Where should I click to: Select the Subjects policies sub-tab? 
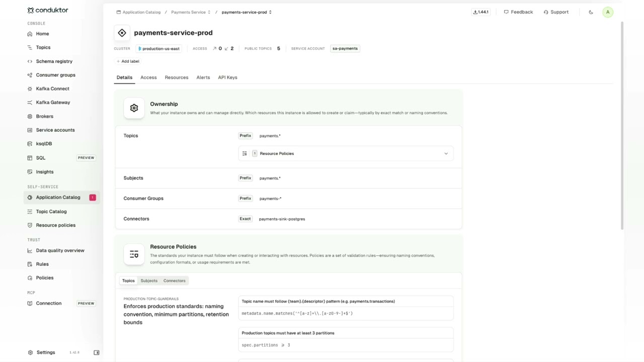tap(149, 281)
